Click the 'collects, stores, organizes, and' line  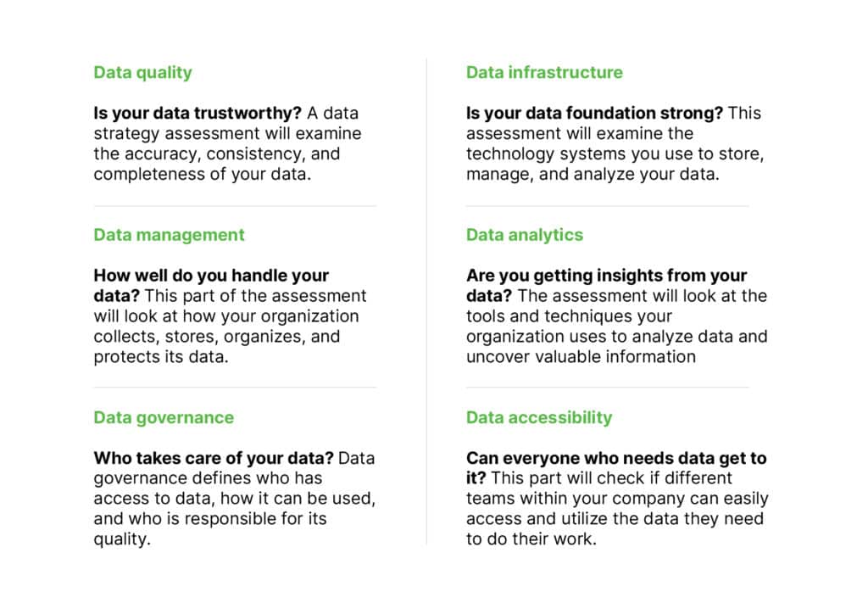[217, 336]
